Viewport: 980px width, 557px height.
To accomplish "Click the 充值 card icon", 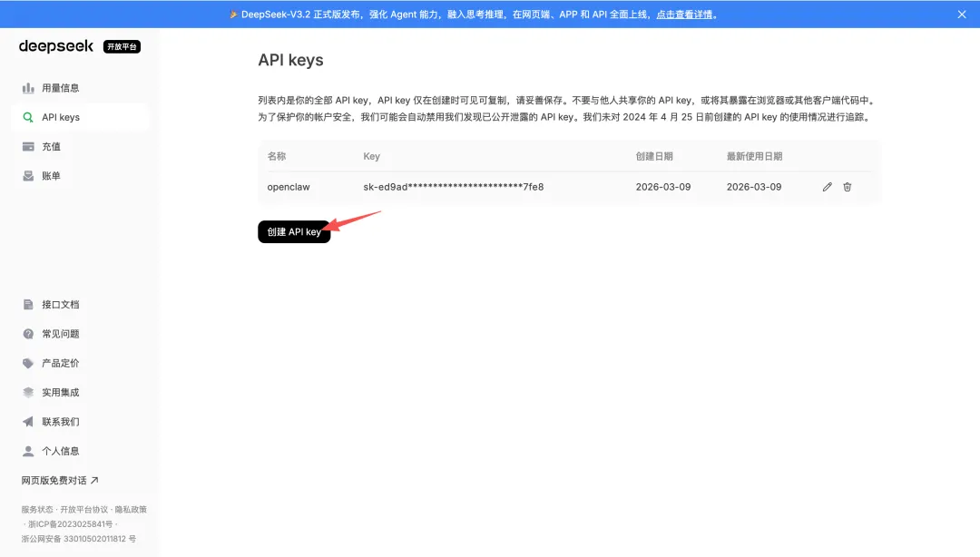I will point(28,147).
